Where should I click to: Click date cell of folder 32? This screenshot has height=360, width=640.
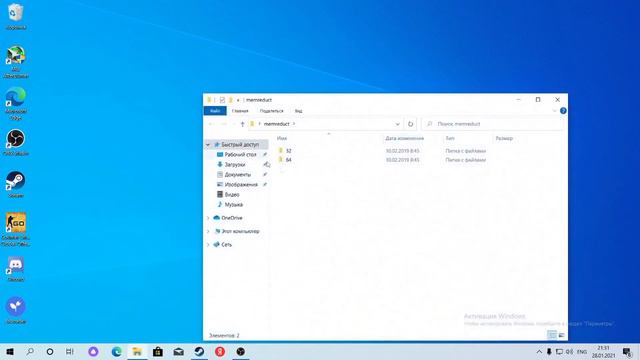coord(402,151)
